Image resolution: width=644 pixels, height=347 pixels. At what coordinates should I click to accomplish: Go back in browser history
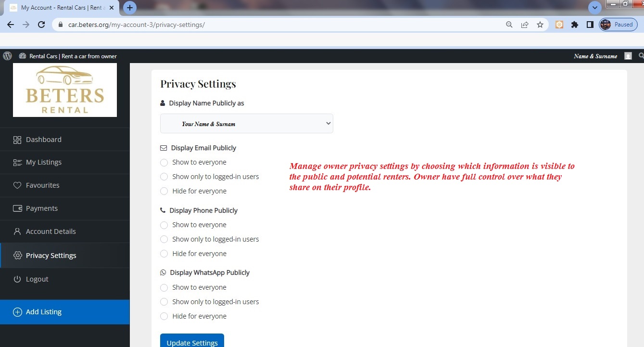[11, 25]
